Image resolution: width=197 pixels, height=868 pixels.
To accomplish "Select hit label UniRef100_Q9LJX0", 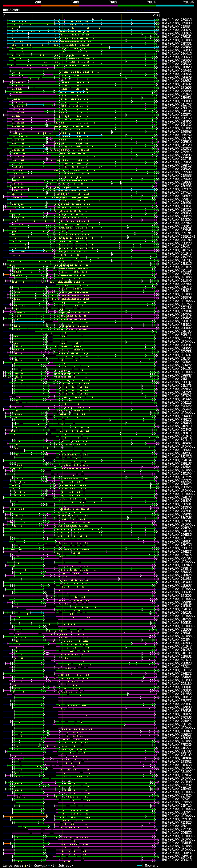I will click(x=177, y=125).
